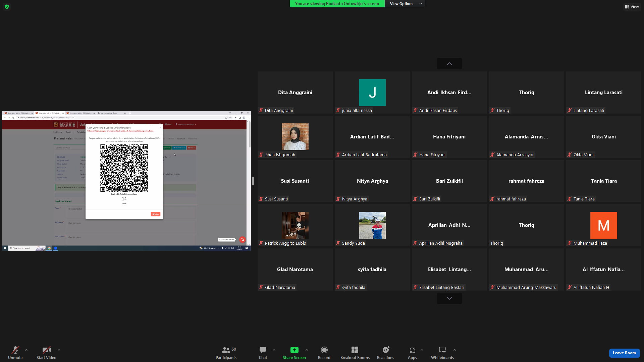
Task: Click the Windows search box in shared screen
Action: pyautogui.click(x=27, y=248)
